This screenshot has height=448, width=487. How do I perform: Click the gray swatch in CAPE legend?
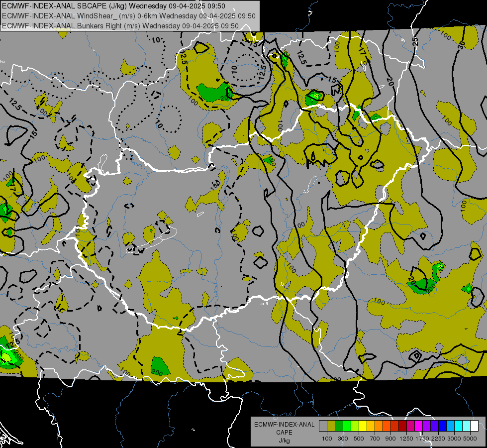[323, 426]
